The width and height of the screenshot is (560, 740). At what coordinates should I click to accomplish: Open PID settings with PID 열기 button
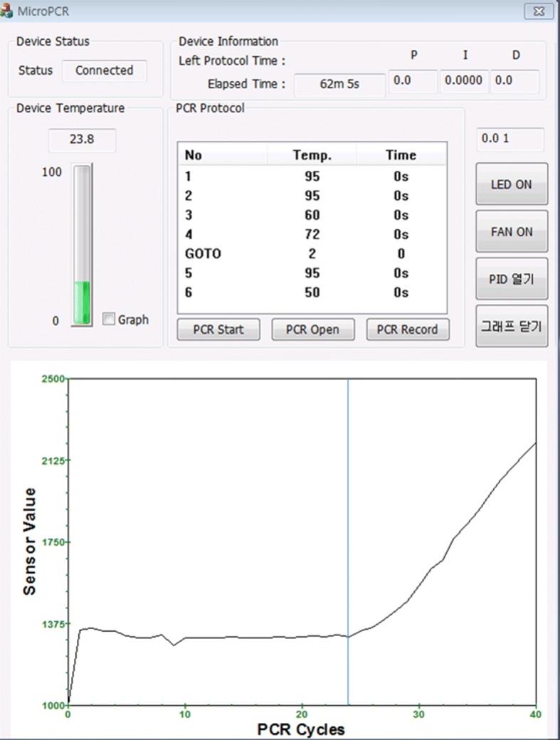point(511,279)
